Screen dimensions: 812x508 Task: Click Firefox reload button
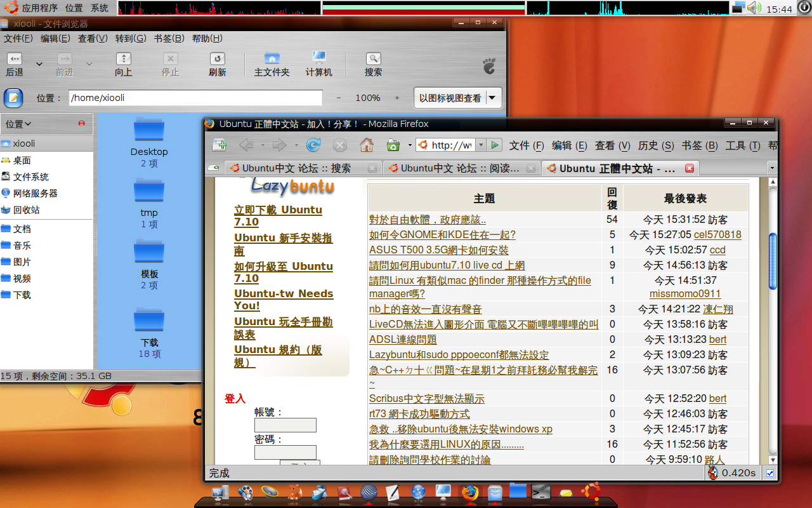[313, 145]
